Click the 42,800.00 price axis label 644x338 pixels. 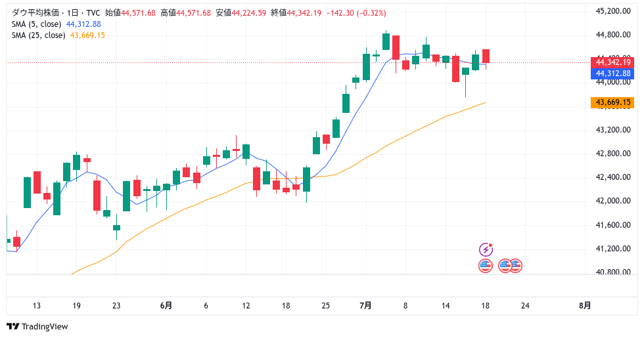613,154
